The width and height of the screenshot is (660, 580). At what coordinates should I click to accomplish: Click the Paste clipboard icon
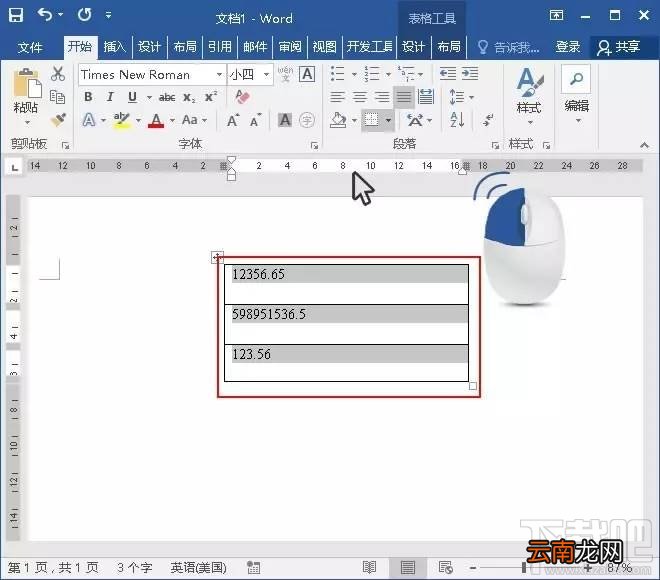[x=27, y=83]
